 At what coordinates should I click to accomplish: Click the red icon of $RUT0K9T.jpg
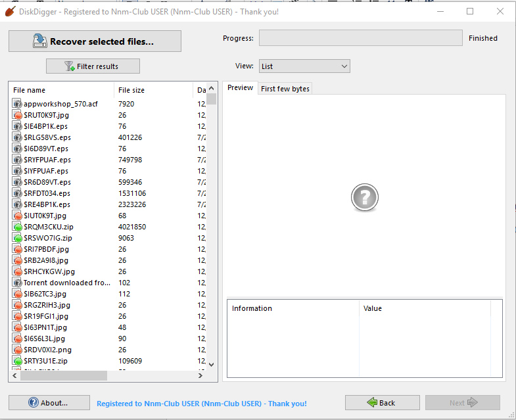coord(17,115)
